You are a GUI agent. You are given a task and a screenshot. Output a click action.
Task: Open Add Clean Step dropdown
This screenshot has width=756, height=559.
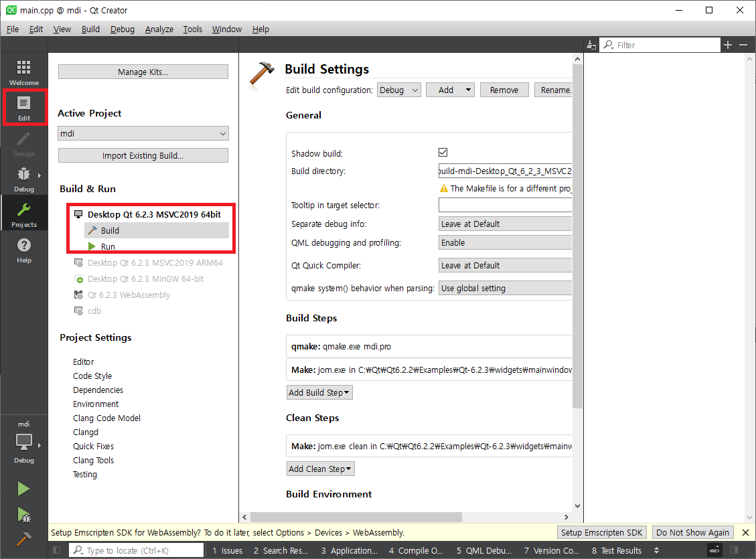click(320, 469)
